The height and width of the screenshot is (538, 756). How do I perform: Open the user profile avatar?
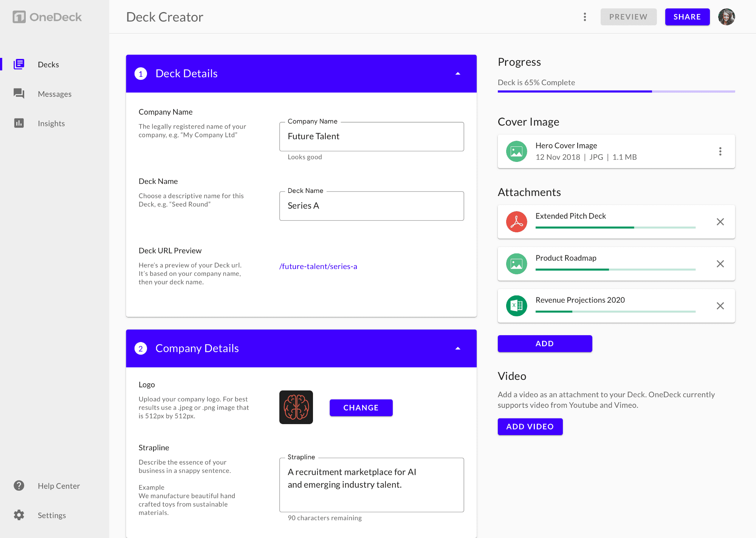click(x=727, y=17)
